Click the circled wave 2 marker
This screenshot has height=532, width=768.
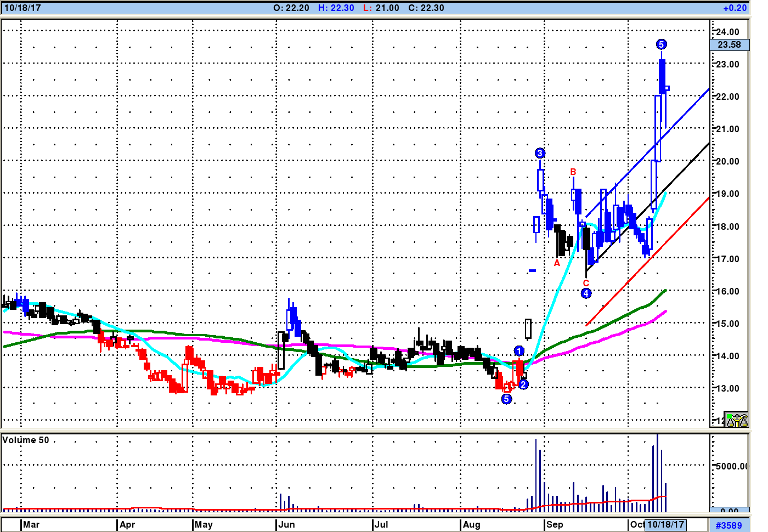click(x=523, y=384)
